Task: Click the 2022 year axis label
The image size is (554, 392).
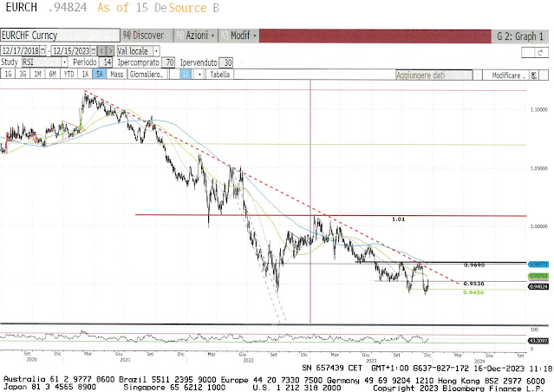Action: click(248, 360)
